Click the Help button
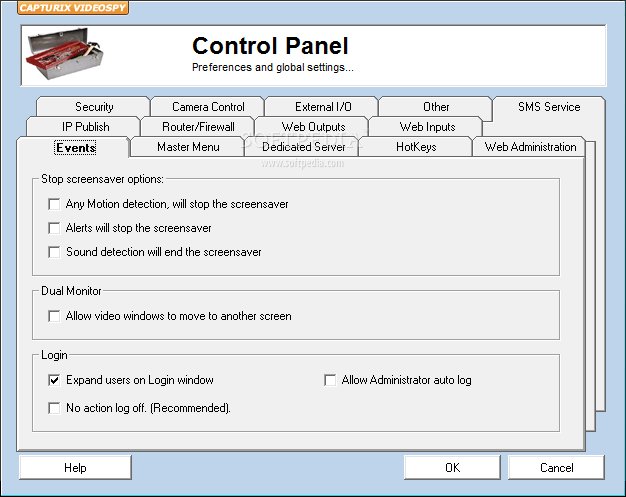 [x=75, y=467]
